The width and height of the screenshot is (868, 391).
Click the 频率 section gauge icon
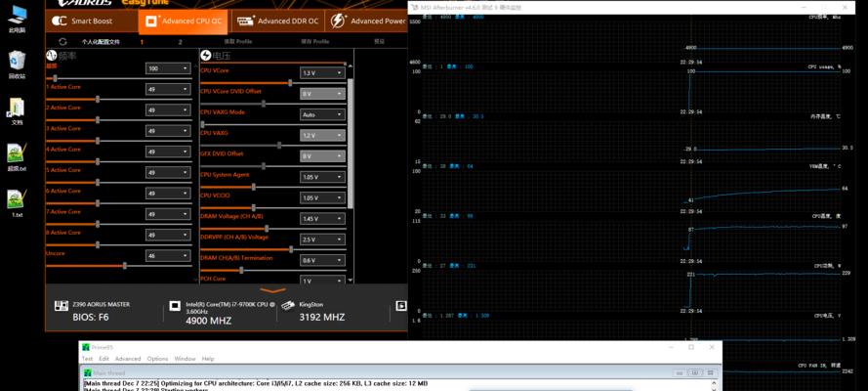coord(51,56)
